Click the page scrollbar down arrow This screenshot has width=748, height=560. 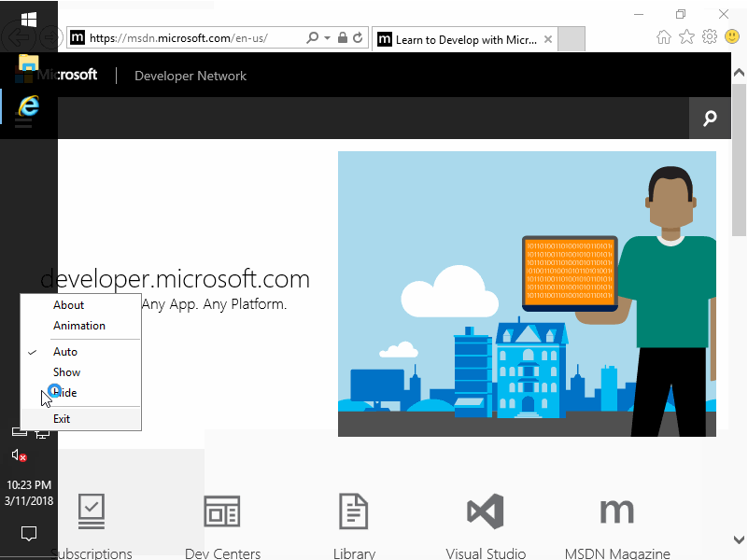739,539
